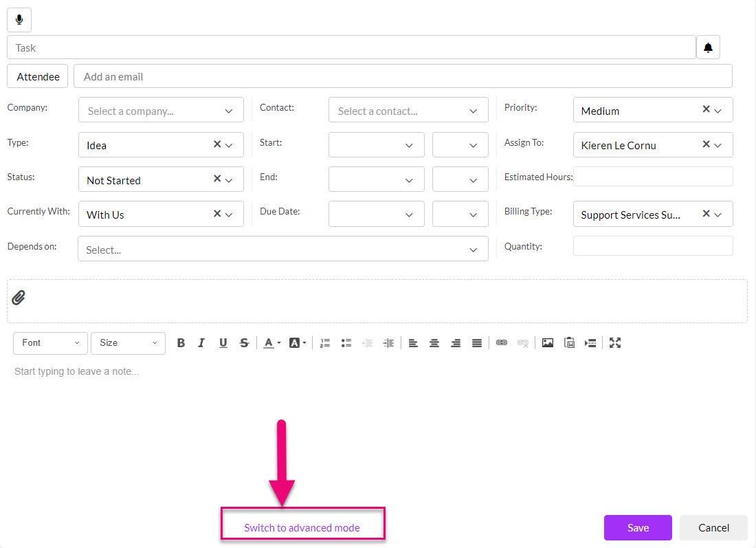Click the Task name input field
The height and width of the screenshot is (548, 756).
pos(351,48)
